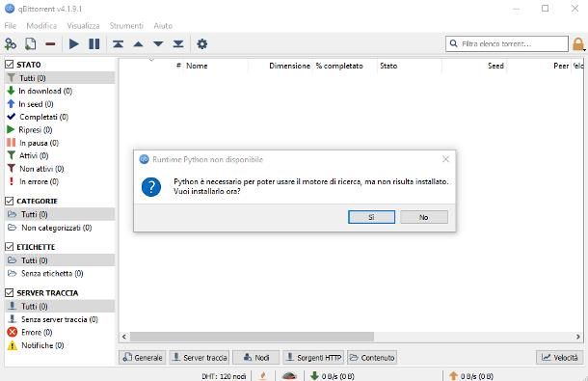Image resolution: width=588 pixels, height=381 pixels.
Task: Sort by the # column header
Action: 178,66
